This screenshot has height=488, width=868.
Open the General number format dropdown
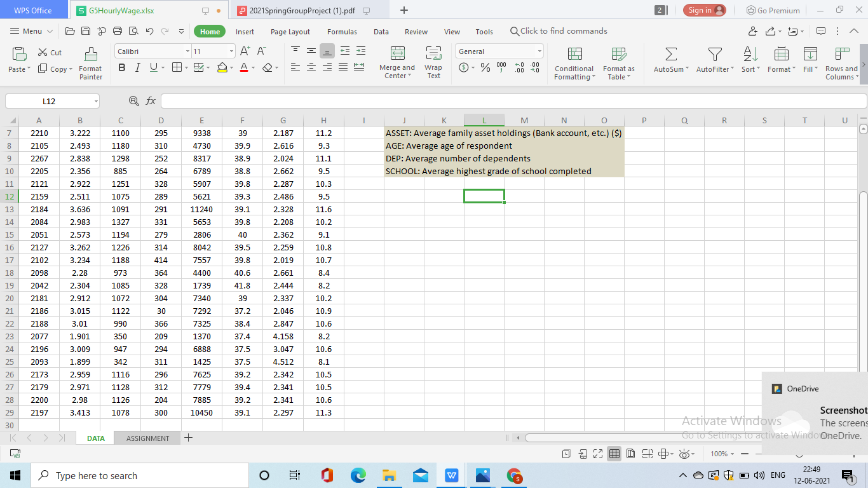539,51
